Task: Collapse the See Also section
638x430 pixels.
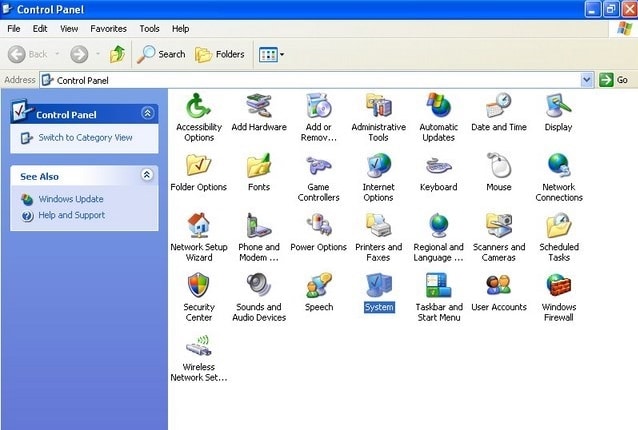Action: point(147,175)
